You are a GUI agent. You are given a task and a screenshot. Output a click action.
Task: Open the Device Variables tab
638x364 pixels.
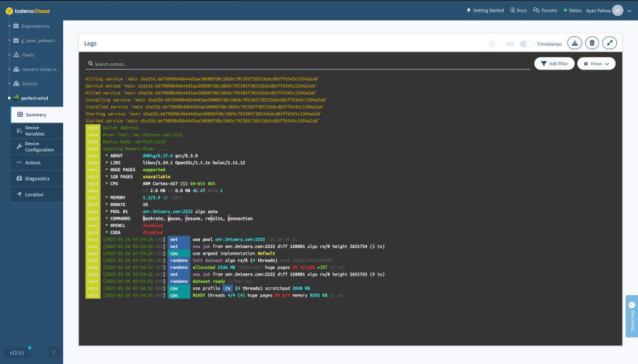coord(37,131)
